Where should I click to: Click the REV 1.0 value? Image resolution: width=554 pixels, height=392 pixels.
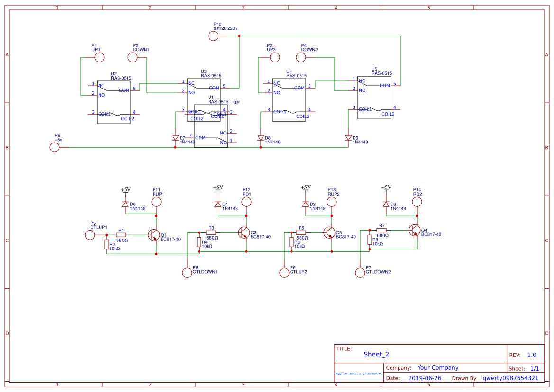[532, 355]
